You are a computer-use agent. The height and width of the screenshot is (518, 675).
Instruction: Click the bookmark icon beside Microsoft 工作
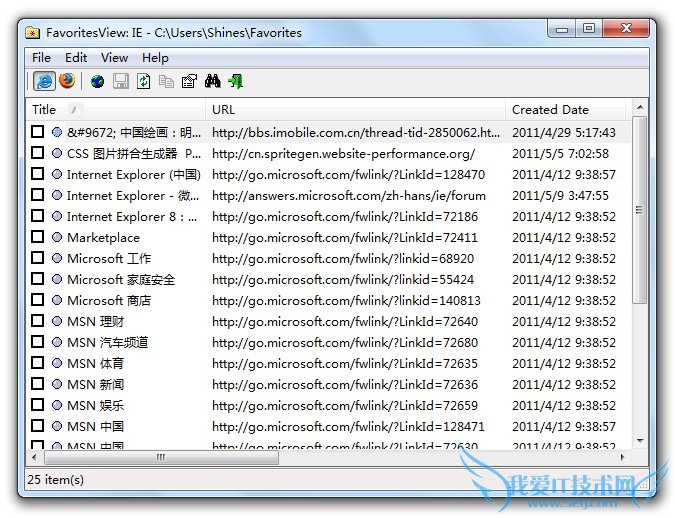pos(57,258)
